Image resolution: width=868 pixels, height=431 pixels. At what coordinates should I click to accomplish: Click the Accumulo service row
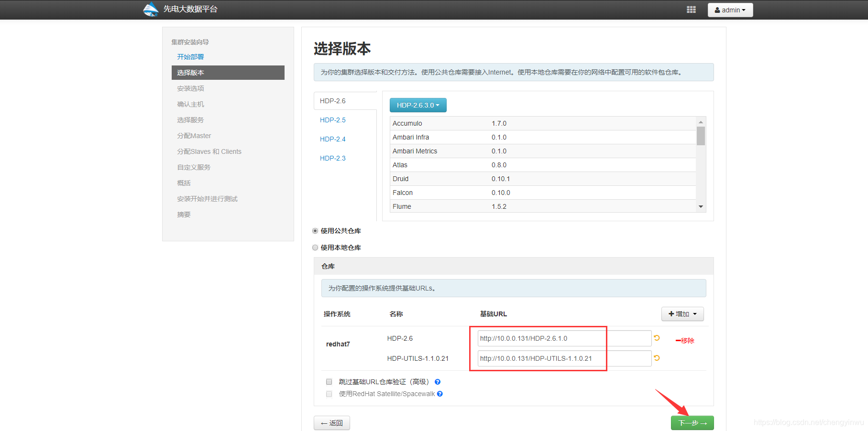(543, 123)
